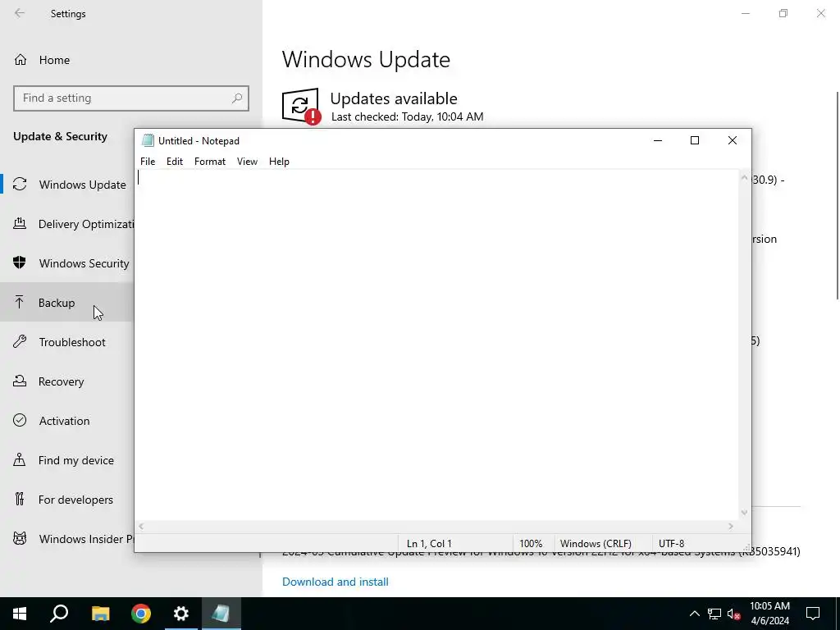Click the Download and install link
Image resolution: width=840 pixels, height=630 pixels.
point(336,582)
